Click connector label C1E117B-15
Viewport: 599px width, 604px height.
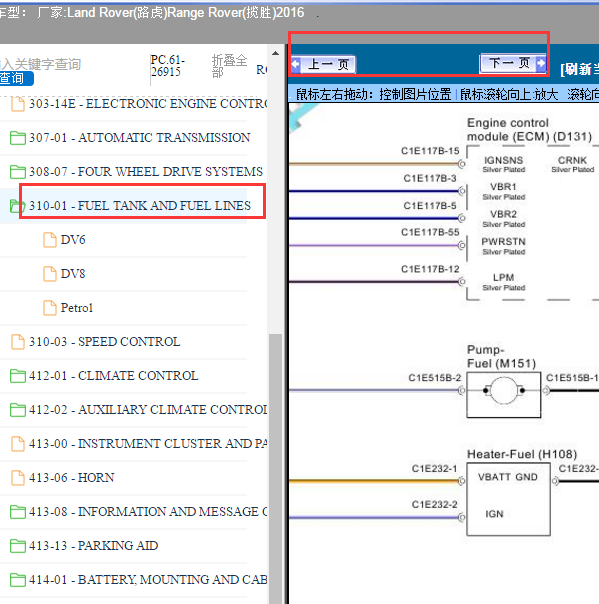430,151
